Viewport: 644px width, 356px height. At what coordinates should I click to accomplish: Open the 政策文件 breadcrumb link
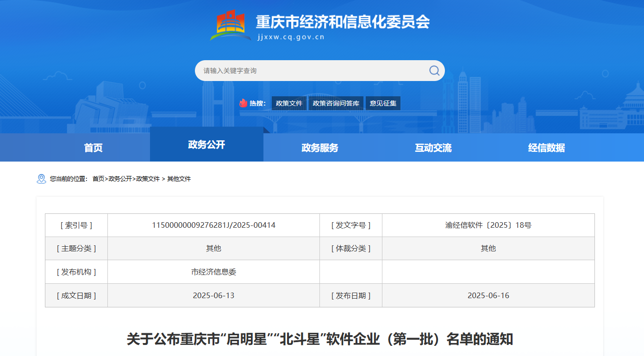(x=148, y=179)
